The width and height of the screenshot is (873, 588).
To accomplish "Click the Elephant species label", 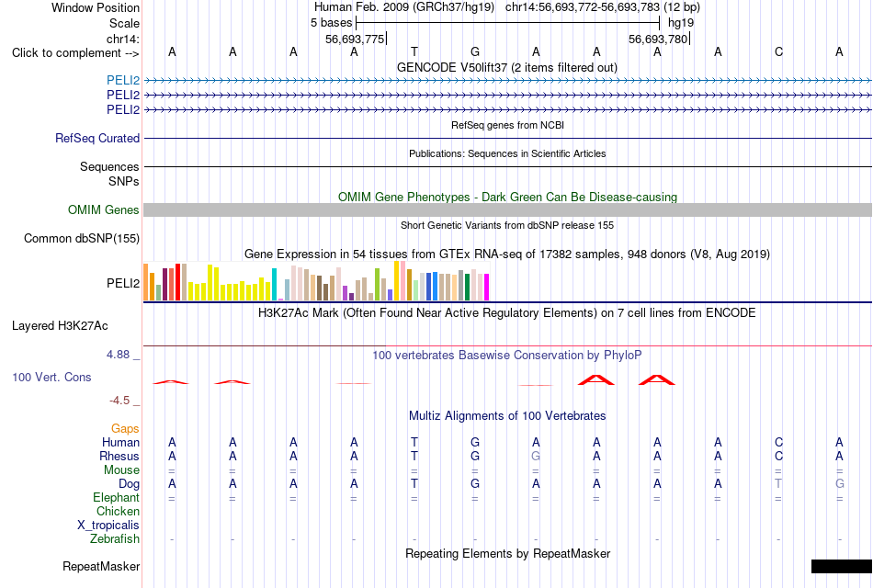I will tap(116, 497).
